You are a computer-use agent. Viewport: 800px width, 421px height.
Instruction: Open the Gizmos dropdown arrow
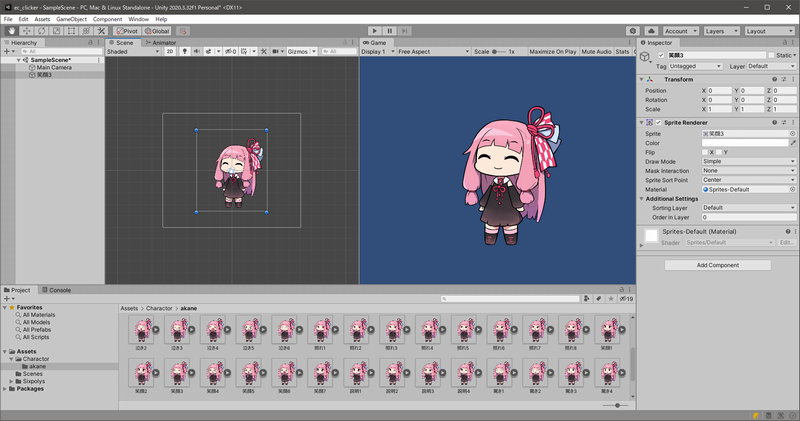point(314,52)
